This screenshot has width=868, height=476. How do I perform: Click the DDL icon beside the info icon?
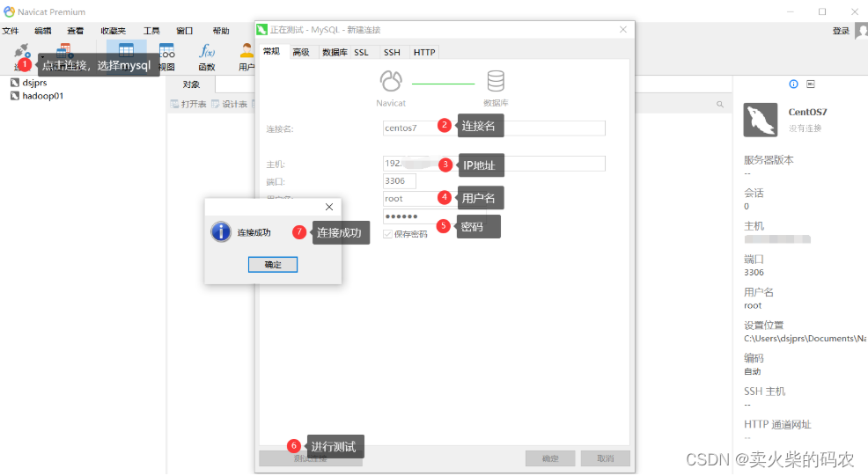pyautogui.click(x=811, y=84)
